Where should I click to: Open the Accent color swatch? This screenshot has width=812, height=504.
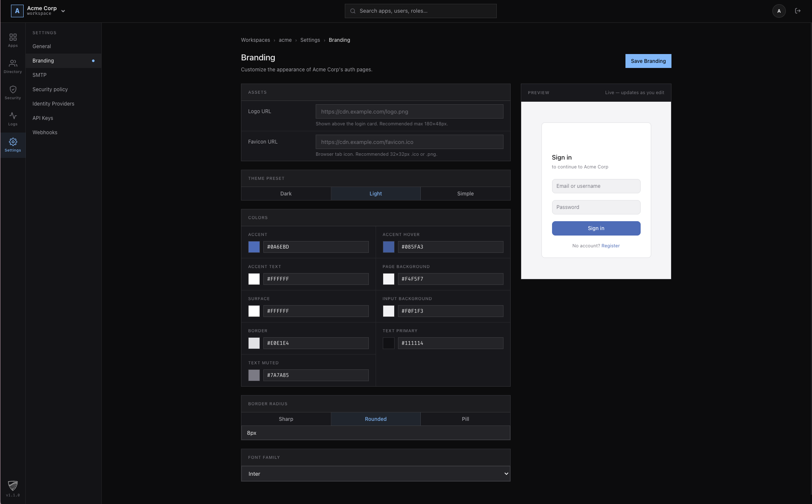(254, 247)
